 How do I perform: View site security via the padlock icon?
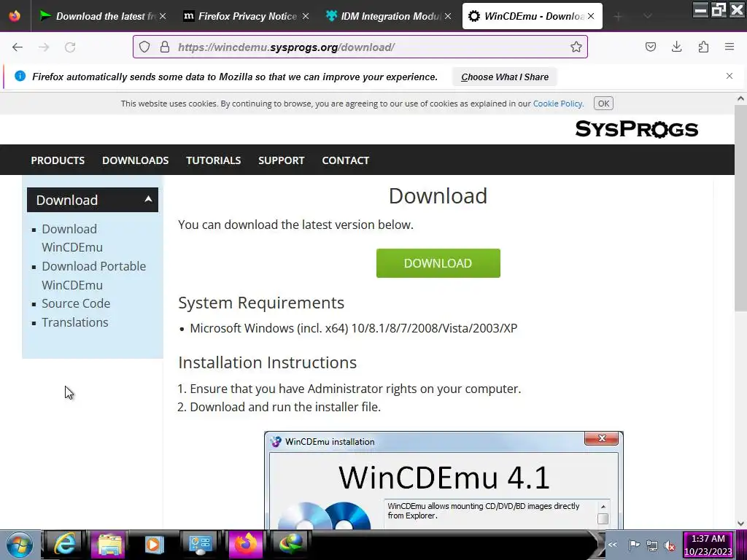tap(165, 47)
